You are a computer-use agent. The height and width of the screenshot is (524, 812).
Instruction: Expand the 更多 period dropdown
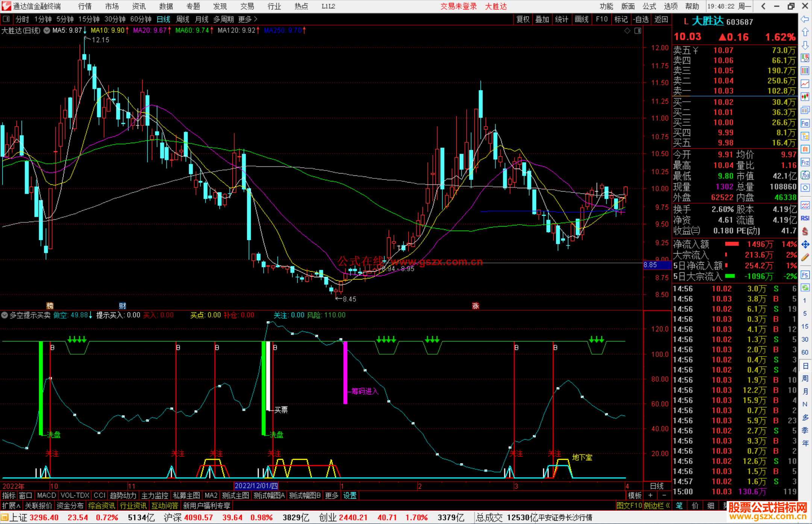coord(247,19)
